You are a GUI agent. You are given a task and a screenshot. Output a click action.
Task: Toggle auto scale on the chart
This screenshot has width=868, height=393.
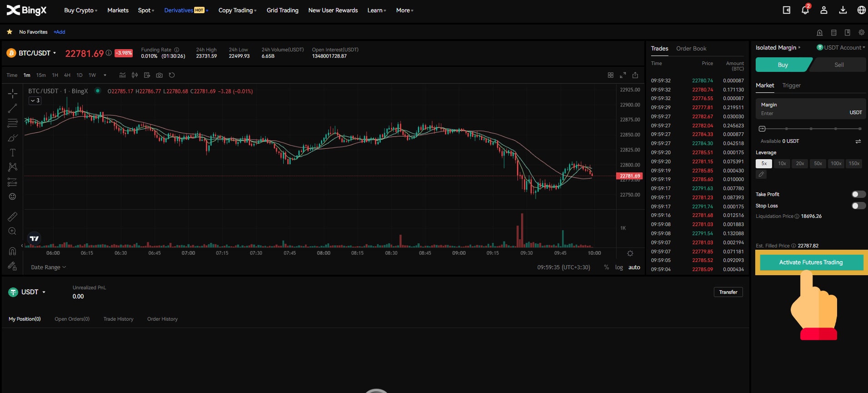point(634,267)
